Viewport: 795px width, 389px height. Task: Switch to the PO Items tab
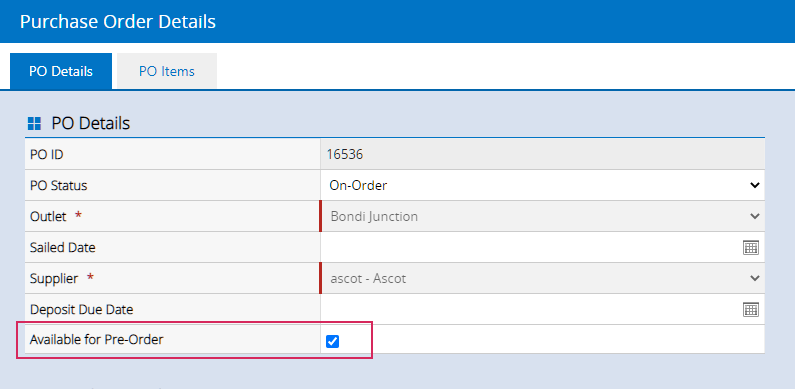[167, 71]
